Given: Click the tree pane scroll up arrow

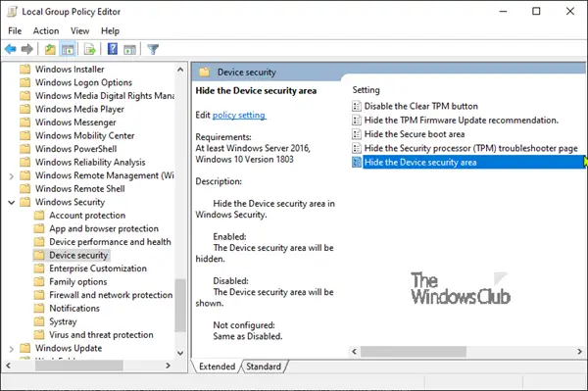Looking at the screenshot, I should [180, 70].
